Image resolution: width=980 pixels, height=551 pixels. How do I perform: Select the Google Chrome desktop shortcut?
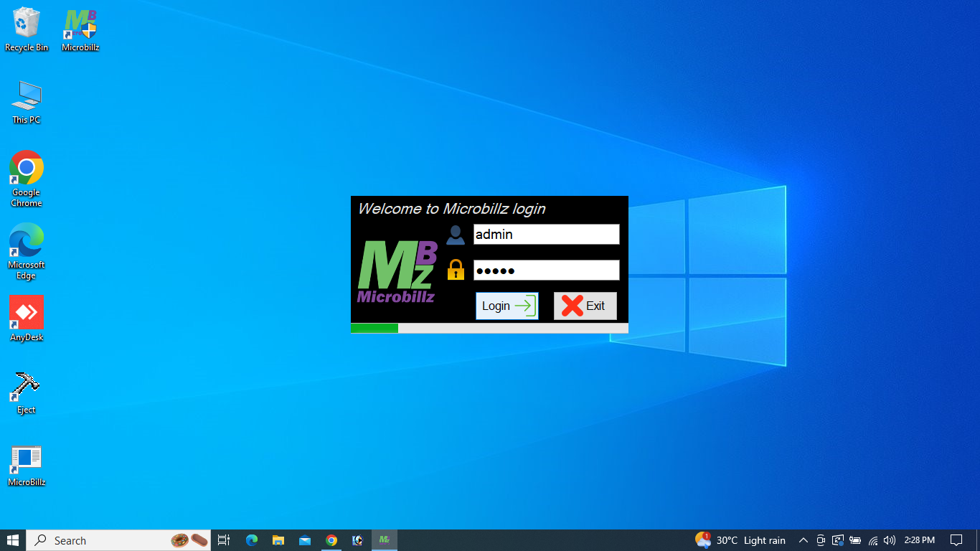tap(27, 178)
